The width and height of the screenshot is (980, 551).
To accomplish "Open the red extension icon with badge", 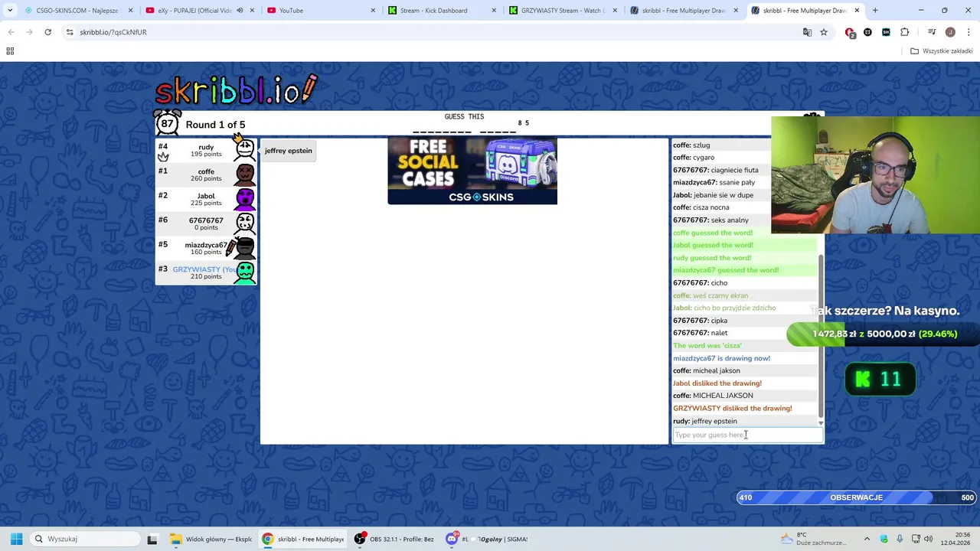I will (850, 32).
